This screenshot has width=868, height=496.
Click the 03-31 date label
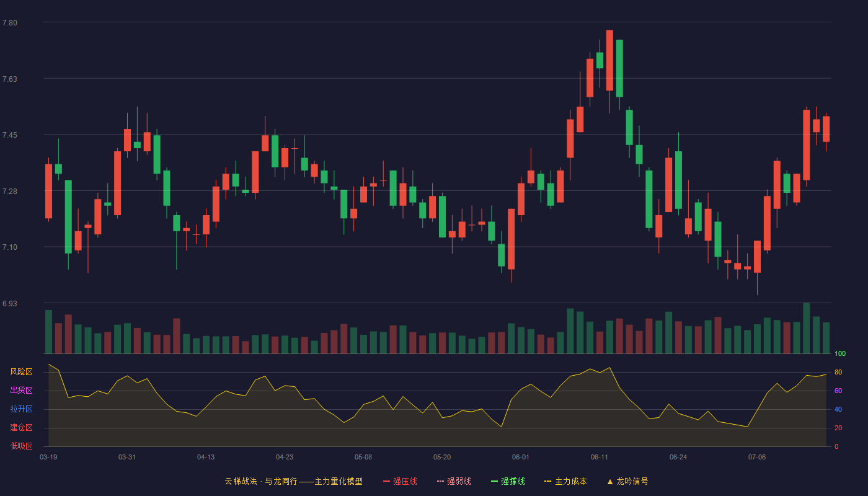(x=126, y=457)
